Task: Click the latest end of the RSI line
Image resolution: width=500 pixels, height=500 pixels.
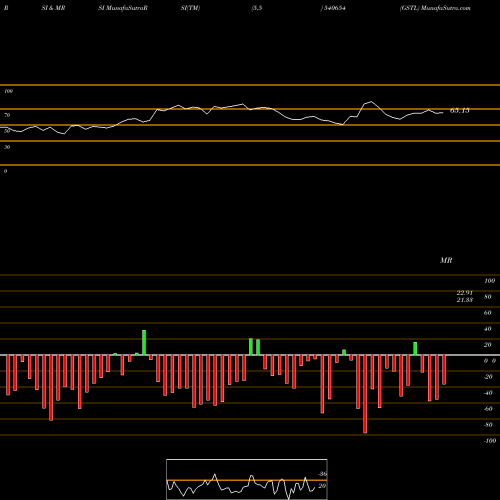Action: [443, 113]
